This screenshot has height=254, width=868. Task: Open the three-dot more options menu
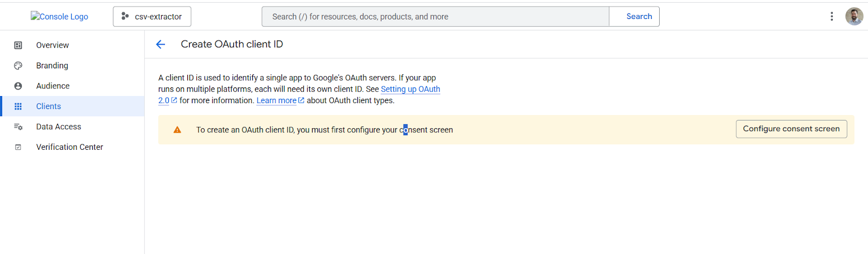pyautogui.click(x=831, y=16)
